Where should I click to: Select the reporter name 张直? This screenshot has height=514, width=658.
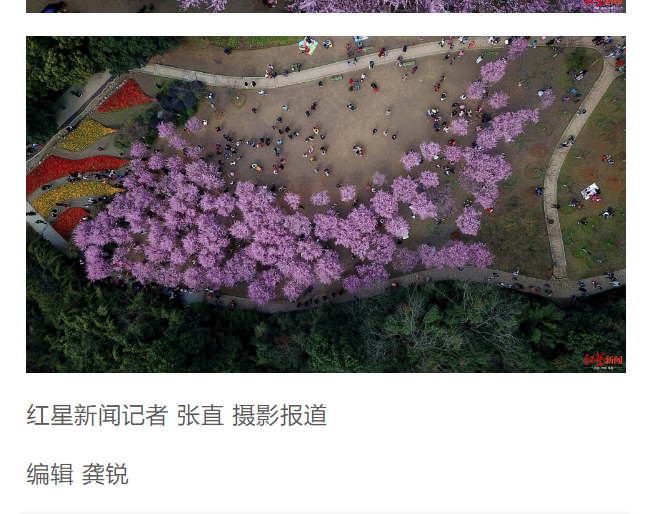(x=200, y=415)
